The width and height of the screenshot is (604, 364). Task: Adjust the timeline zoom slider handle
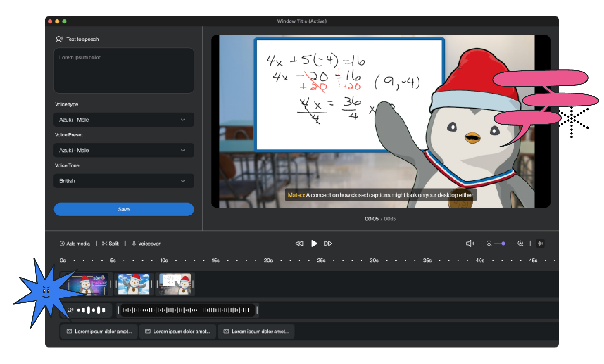tap(503, 244)
